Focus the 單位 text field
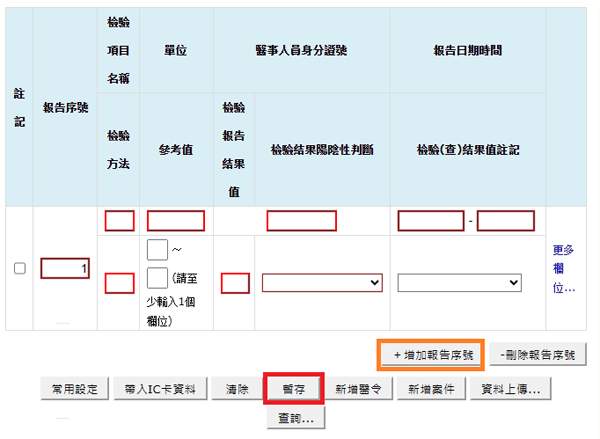Viewport: 600px width, 439px height. tap(175, 221)
